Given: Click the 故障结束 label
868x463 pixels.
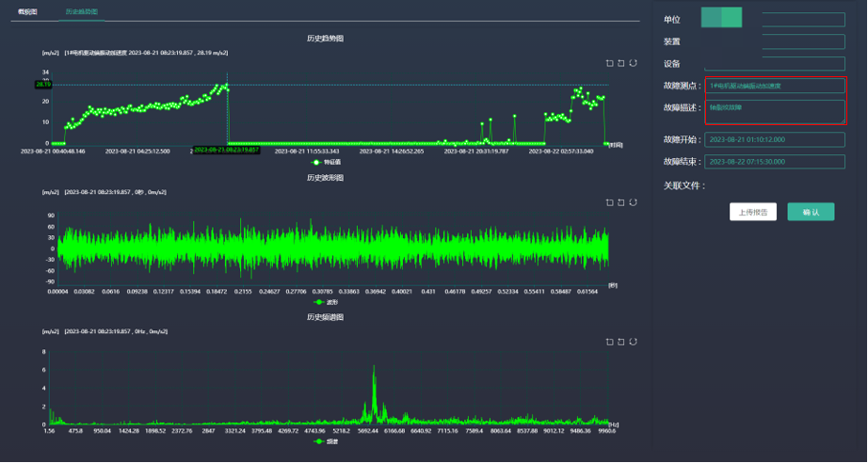Looking at the screenshot, I should click(683, 162).
